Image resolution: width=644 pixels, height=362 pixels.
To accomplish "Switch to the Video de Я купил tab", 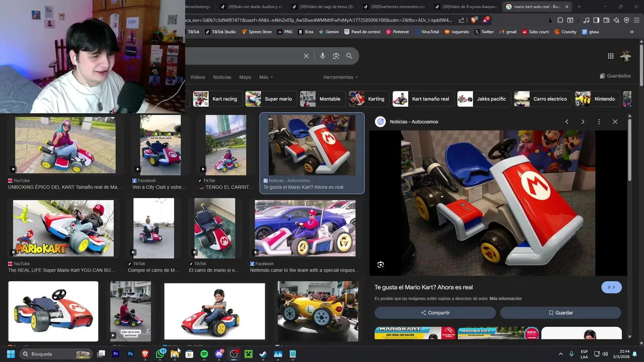I will point(465,7).
